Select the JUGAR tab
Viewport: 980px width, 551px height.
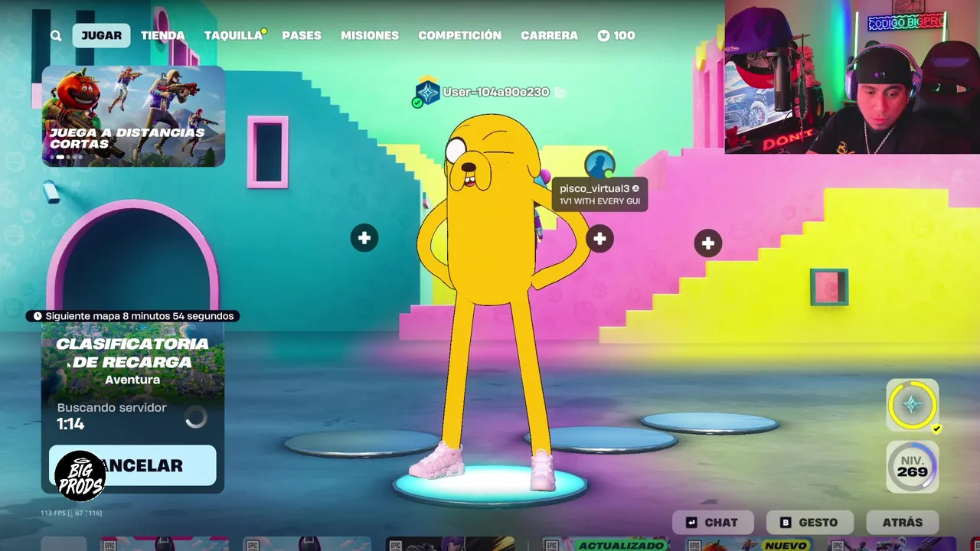(101, 35)
